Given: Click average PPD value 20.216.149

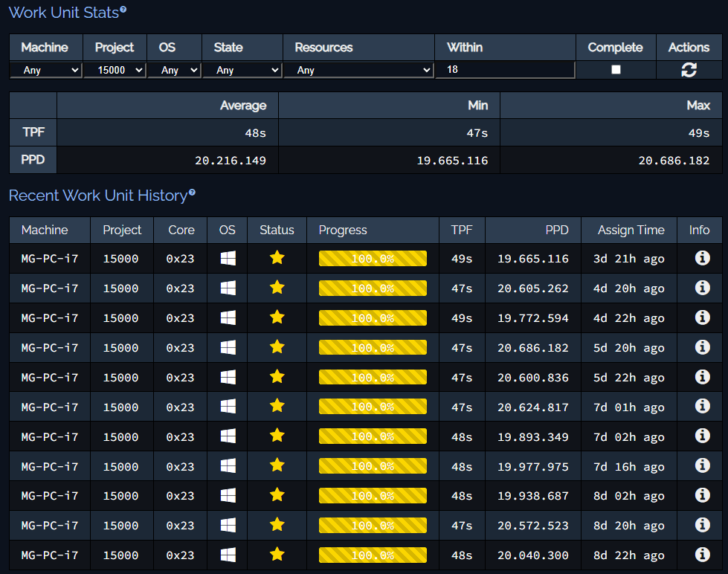Looking at the screenshot, I should [231, 161].
